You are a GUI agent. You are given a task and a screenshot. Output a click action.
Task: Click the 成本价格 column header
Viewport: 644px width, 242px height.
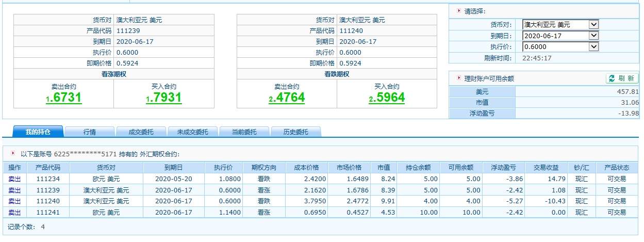306,168
